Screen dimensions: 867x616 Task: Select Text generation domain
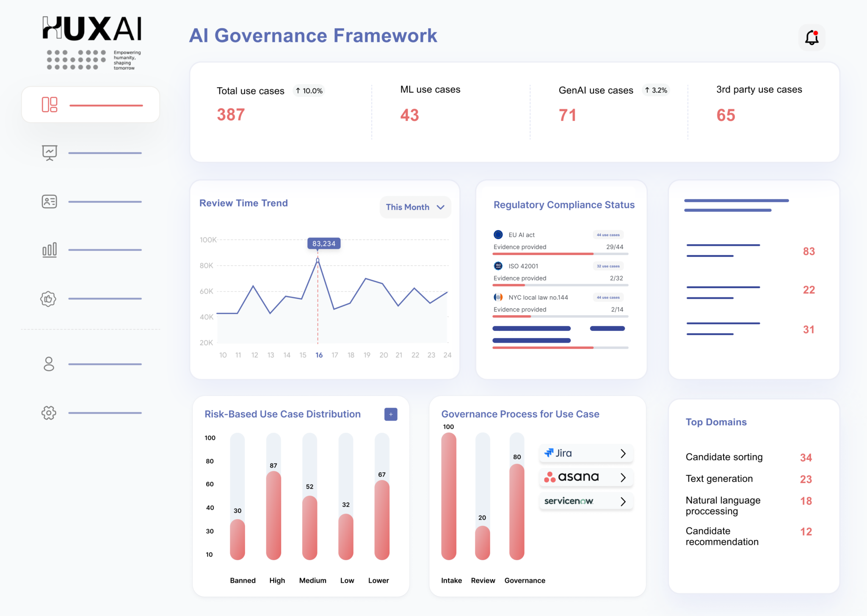(x=719, y=478)
